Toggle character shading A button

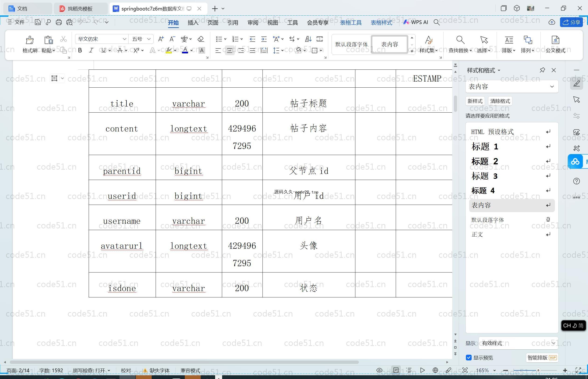pos(202,50)
